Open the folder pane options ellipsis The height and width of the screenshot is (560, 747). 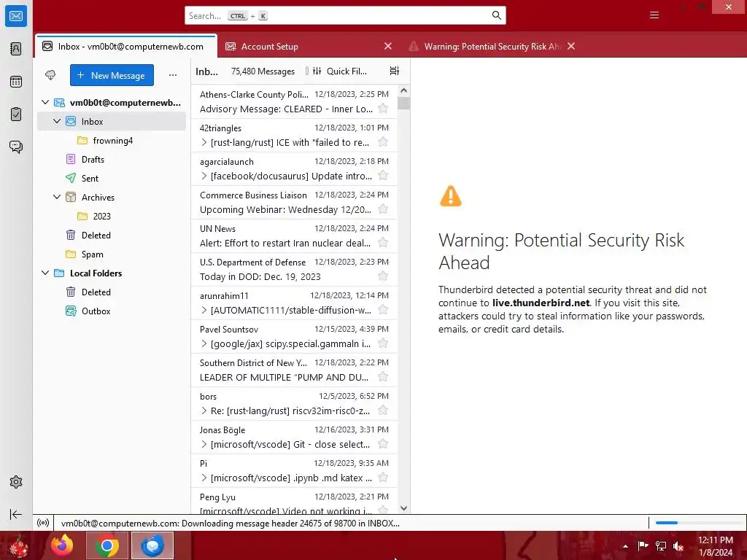(173, 75)
